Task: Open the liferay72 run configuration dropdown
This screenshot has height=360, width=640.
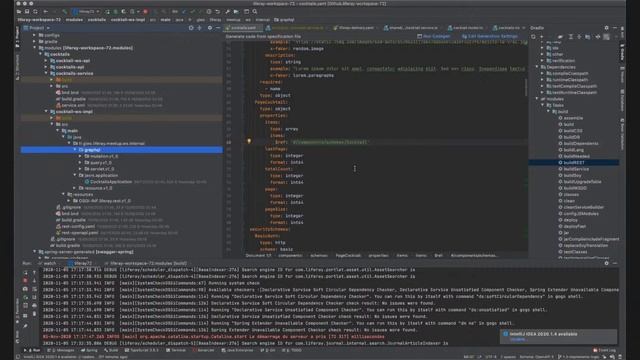Action: click(x=87, y=11)
